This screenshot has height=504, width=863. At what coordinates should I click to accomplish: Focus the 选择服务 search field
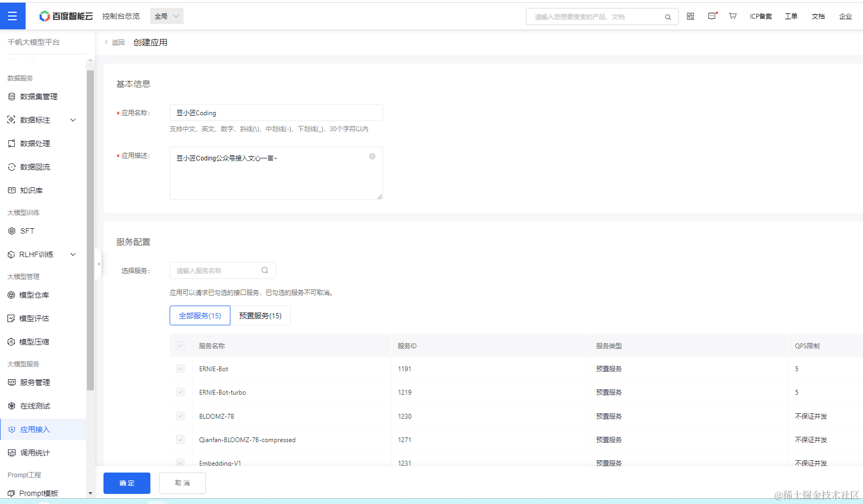coord(223,270)
